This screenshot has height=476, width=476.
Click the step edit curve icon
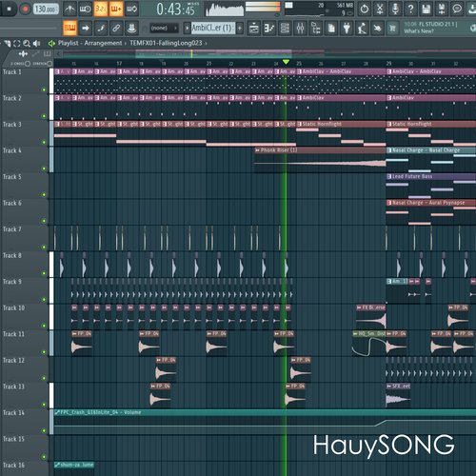point(101,29)
